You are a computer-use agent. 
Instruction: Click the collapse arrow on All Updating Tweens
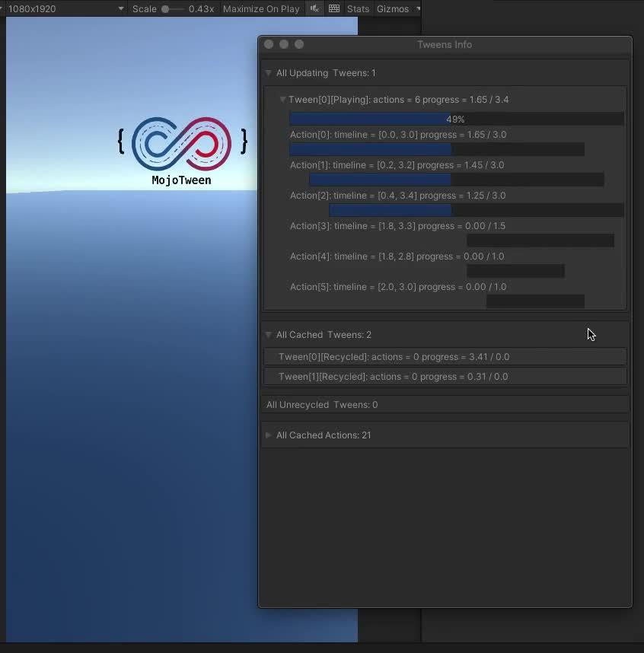pyautogui.click(x=268, y=73)
